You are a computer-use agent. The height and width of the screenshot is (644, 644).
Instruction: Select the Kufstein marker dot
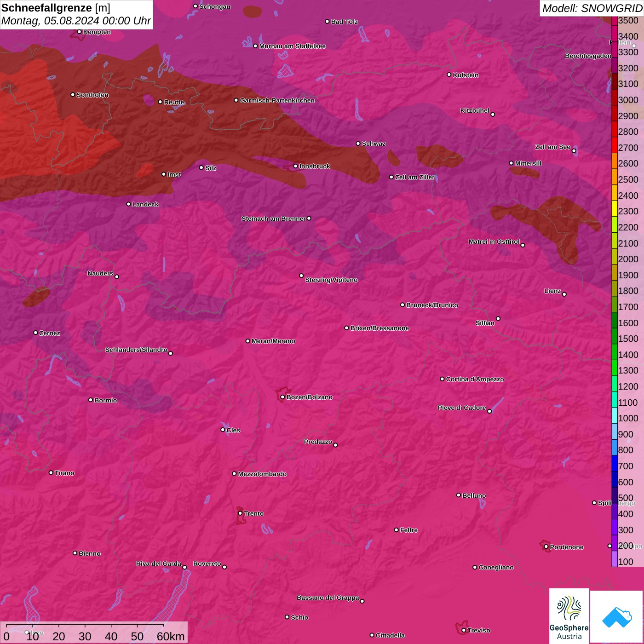[449, 75]
